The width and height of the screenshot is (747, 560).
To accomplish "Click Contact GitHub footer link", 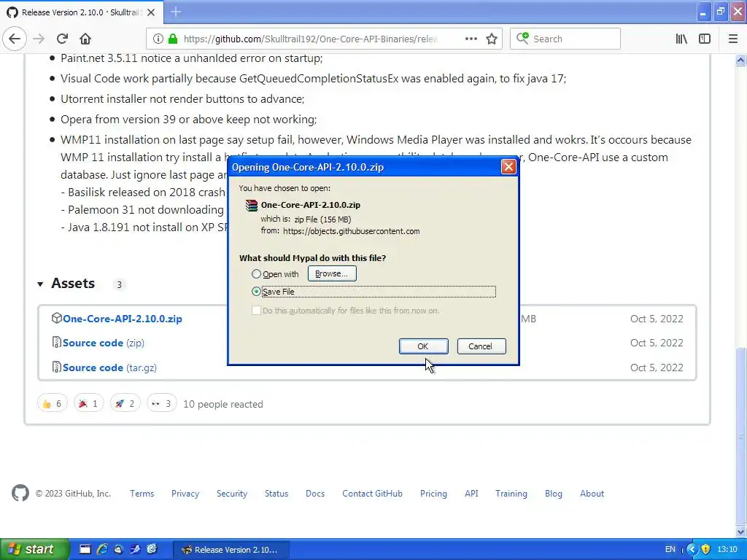I will 372,494.
